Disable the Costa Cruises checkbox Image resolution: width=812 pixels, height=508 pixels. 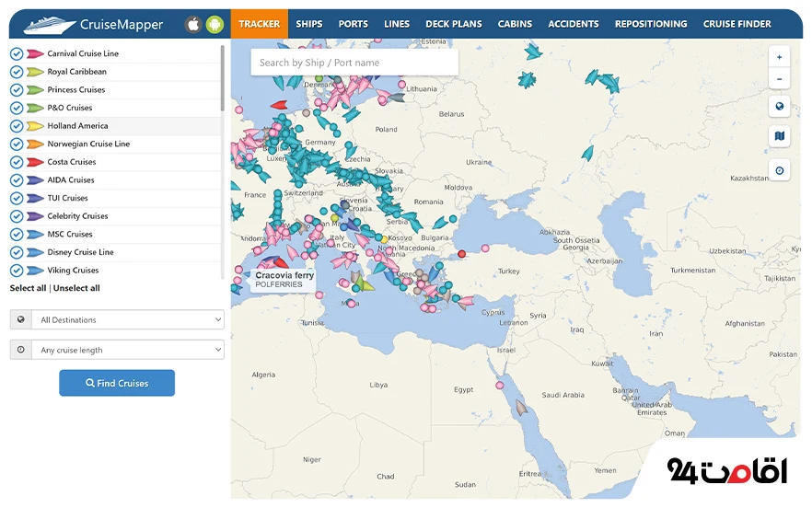pos(17,162)
